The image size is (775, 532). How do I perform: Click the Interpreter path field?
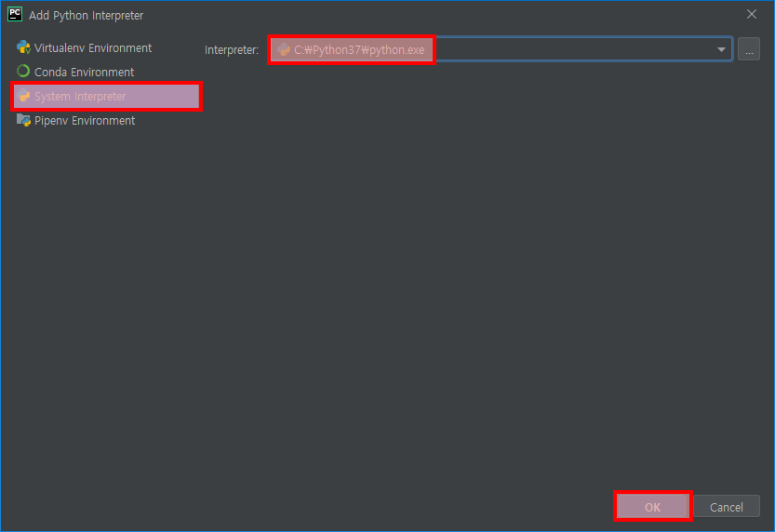tap(501, 49)
